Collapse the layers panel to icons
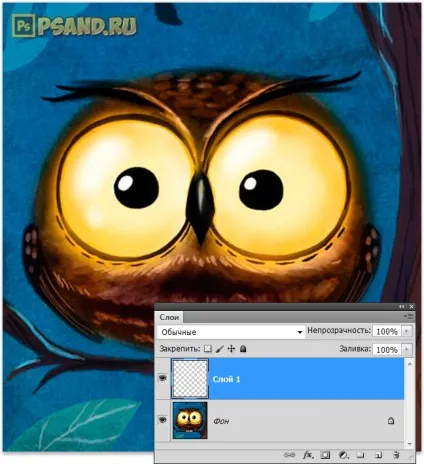 pyautogui.click(x=402, y=306)
